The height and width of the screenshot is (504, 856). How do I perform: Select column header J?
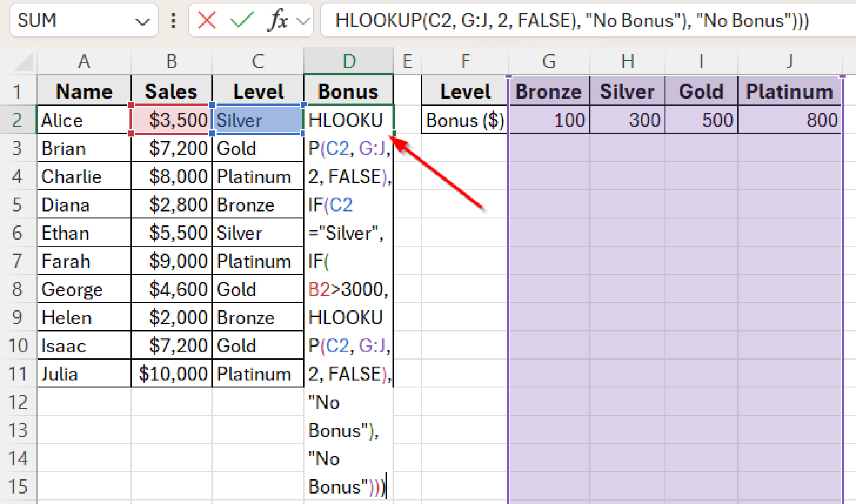click(790, 61)
